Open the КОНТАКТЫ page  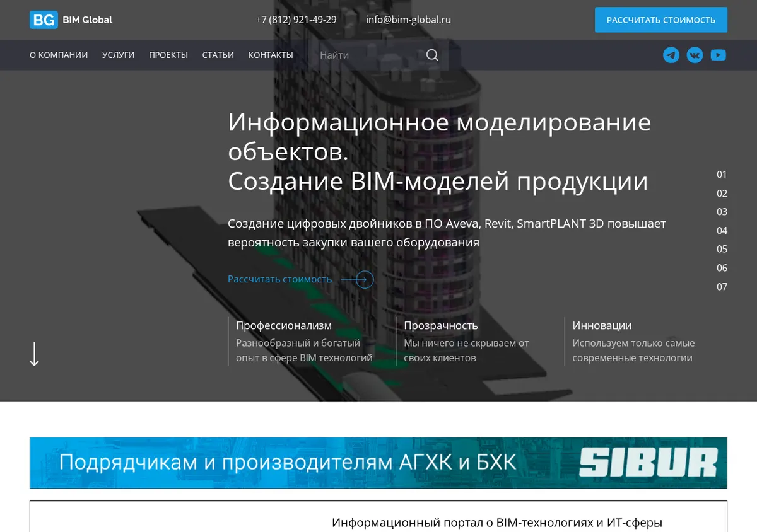coord(271,55)
